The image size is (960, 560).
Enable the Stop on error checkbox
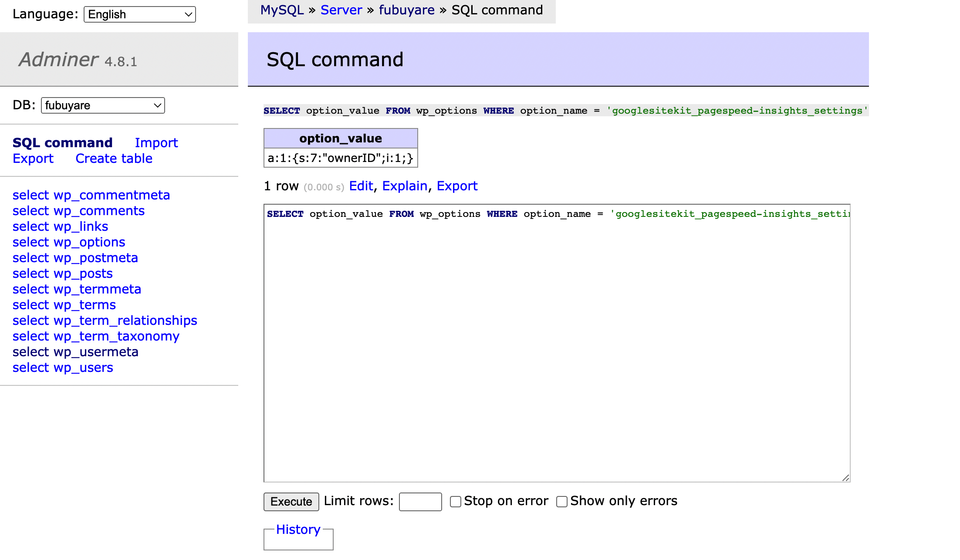[456, 502]
